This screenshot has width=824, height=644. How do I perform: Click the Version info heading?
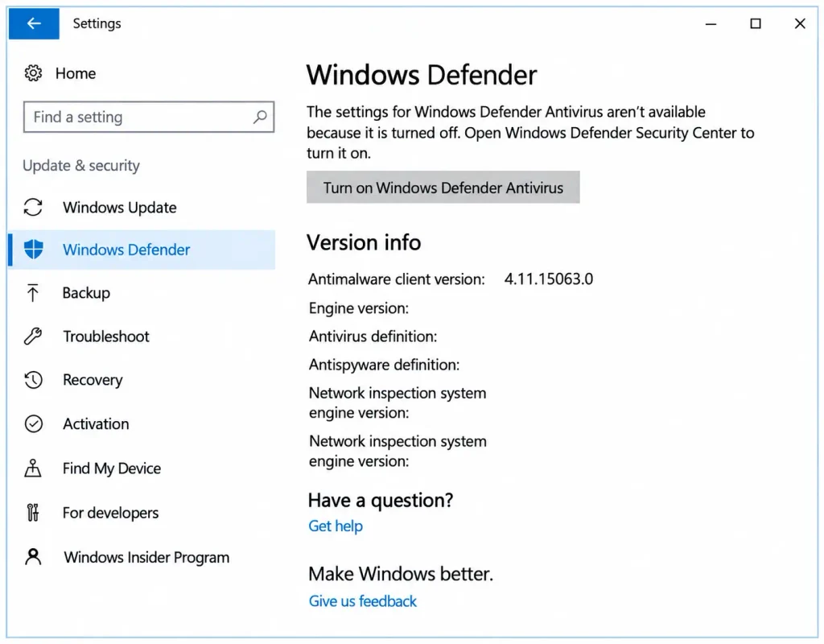point(364,242)
